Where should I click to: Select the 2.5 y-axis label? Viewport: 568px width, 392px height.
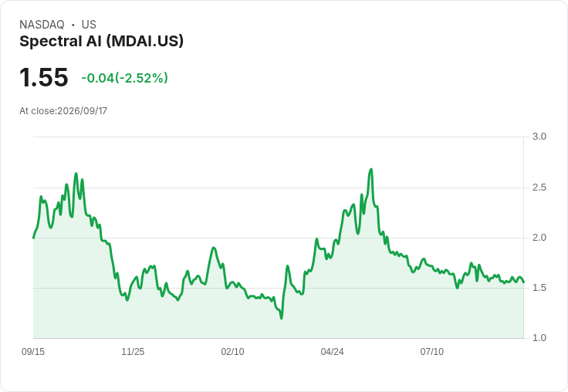tap(539, 188)
